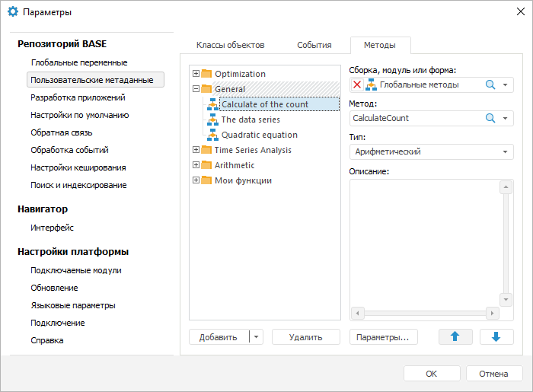Click search icon in assembly field

click(490, 84)
